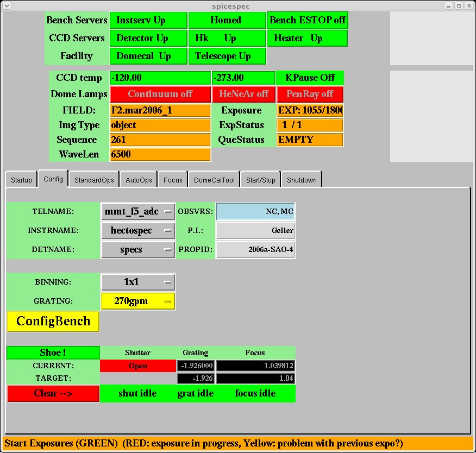Screen dimensions: 476x453
Task: Click the green Shoe ! button
Action: click(53, 353)
